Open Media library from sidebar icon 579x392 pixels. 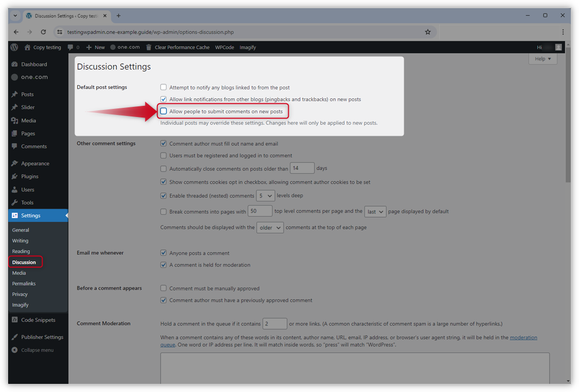click(14, 121)
